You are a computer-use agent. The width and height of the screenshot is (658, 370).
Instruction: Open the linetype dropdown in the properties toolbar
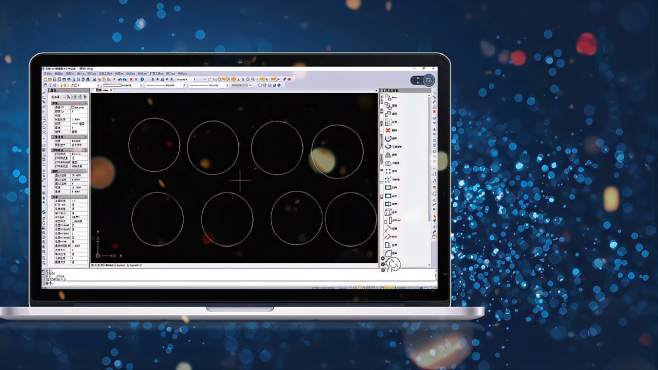click(166, 85)
